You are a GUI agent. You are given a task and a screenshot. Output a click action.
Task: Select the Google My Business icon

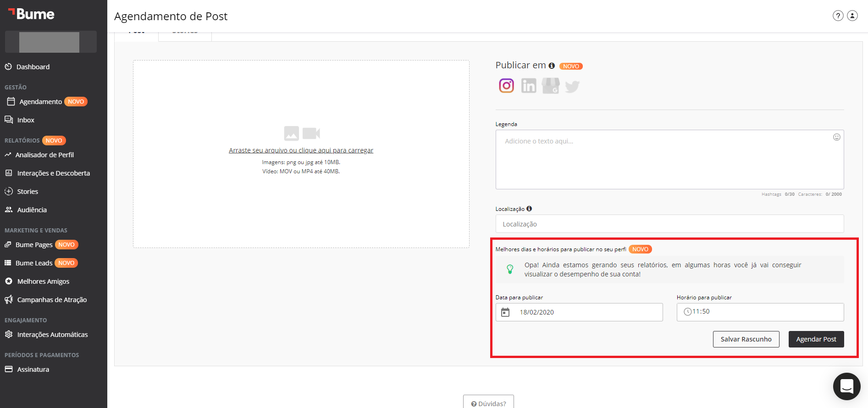[550, 86]
